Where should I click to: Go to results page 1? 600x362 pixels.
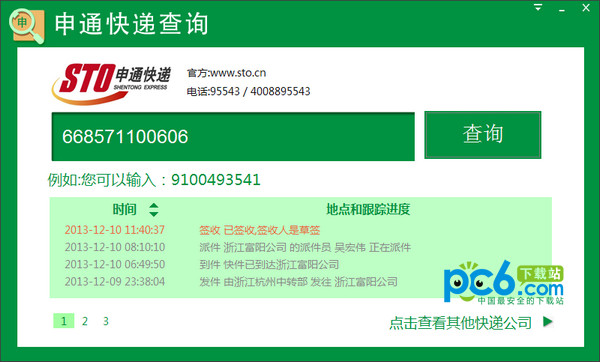pos(64,321)
